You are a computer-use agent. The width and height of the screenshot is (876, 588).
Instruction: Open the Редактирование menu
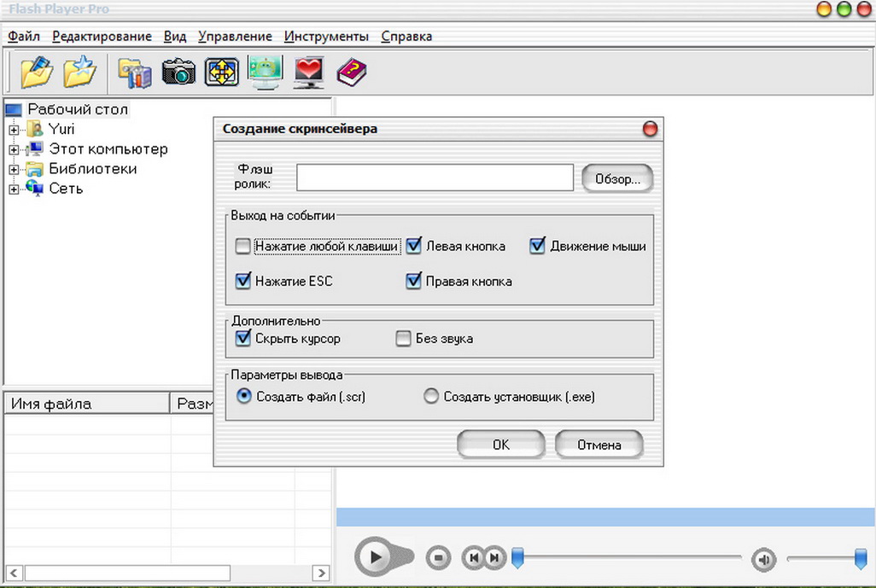[x=102, y=37]
